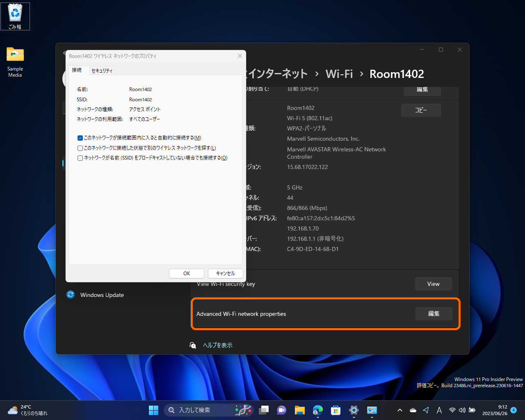The image size is (525, 420).
Task: Open Task View from the taskbar
Action: coord(263,410)
